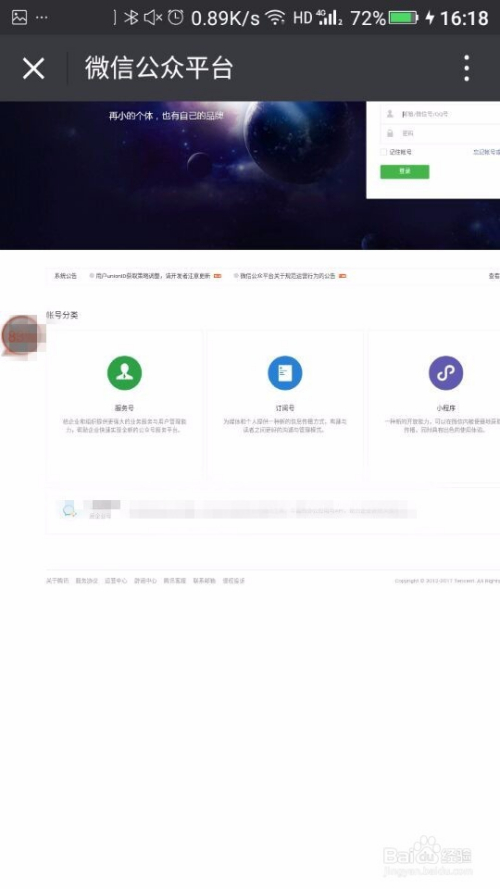Open the forgot password link
The image size is (500, 889).
coord(486,152)
